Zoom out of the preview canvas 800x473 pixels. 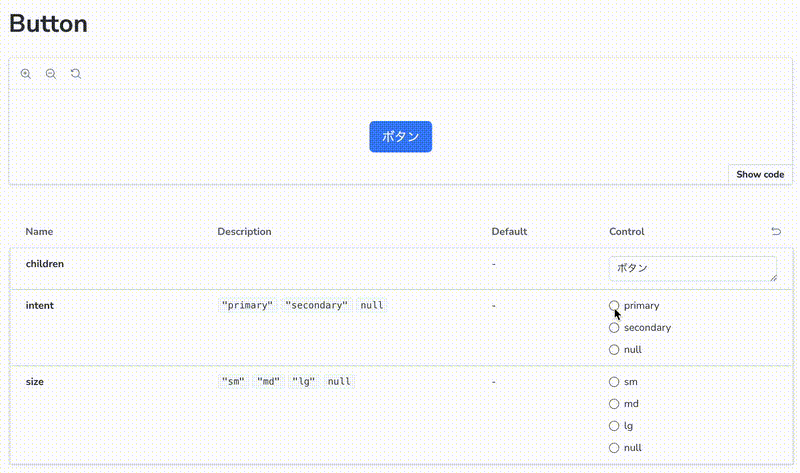(x=51, y=74)
